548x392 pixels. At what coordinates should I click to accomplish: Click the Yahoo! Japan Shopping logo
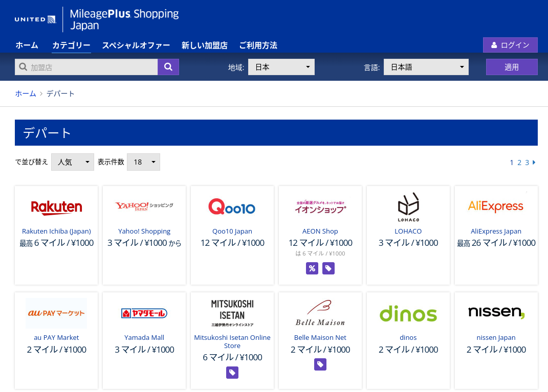coord(144,206)
